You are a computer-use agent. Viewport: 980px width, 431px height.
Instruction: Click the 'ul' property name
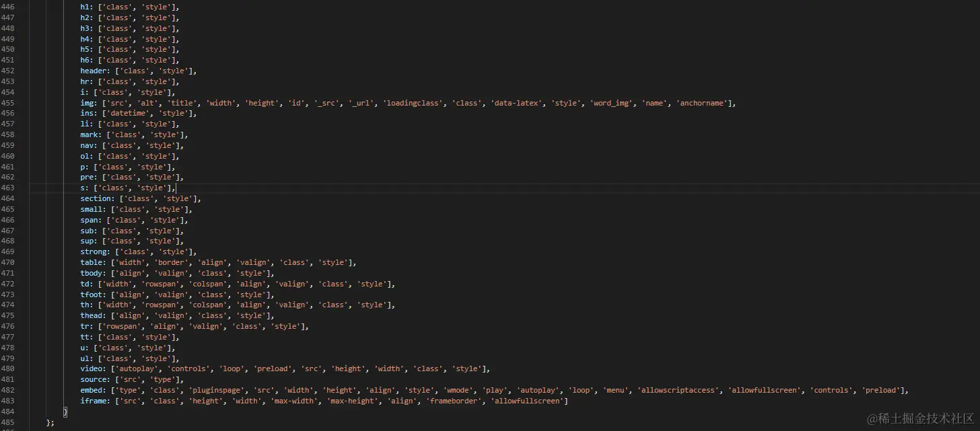(x=85, y=358)
